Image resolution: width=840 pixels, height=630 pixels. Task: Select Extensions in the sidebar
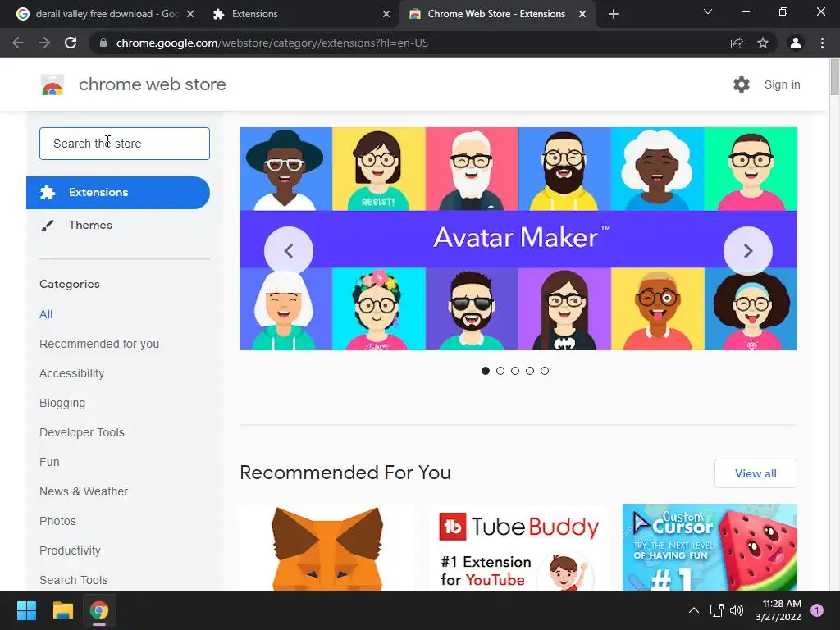[118, 193]
